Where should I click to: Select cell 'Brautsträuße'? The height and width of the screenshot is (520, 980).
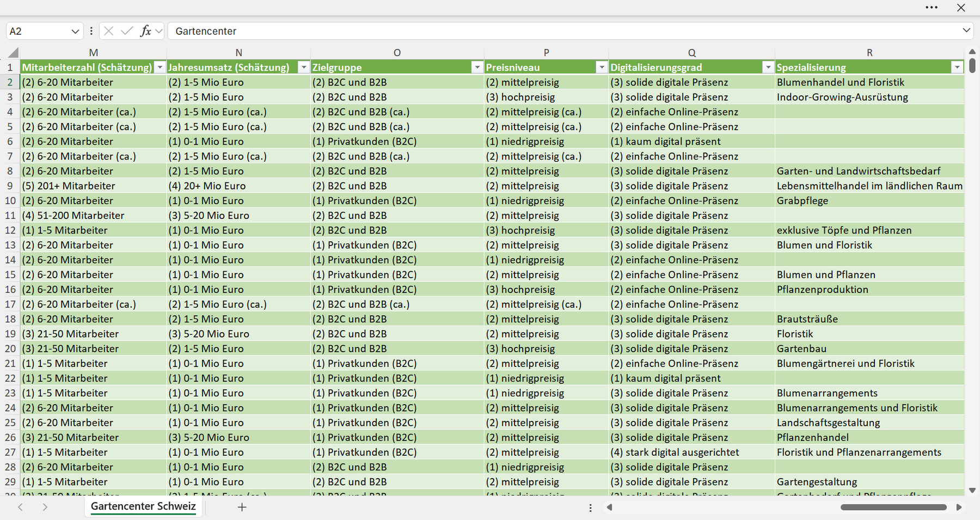[869, 319]
